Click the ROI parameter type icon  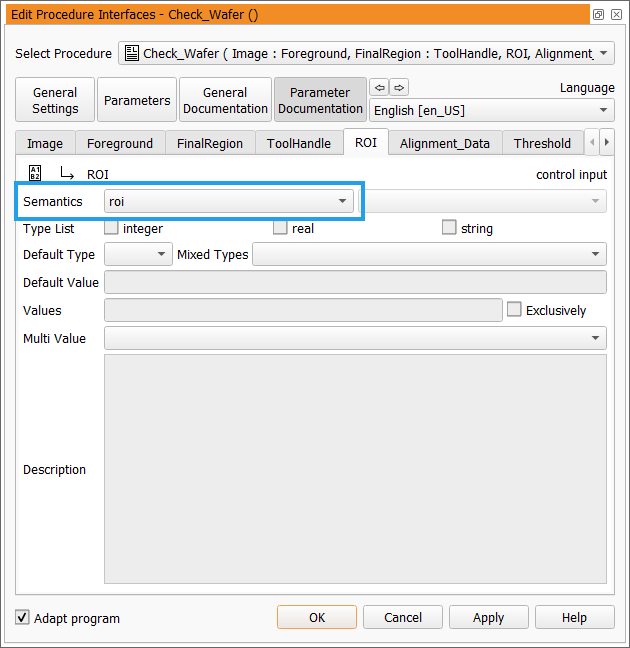point(35,173)
